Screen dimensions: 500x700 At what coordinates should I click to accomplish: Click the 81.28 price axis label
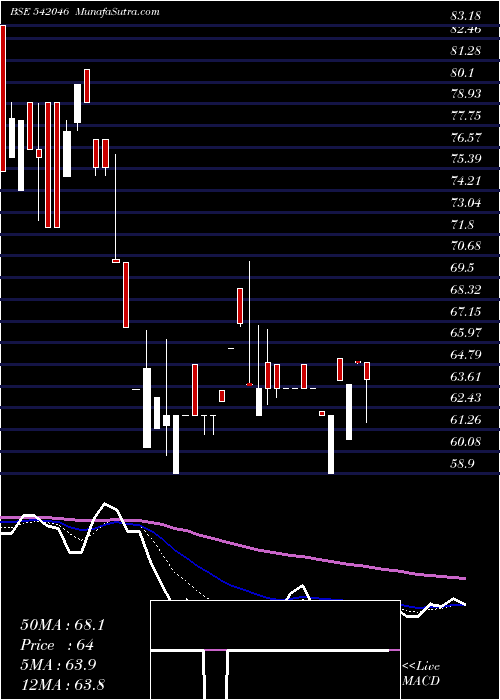466,51
